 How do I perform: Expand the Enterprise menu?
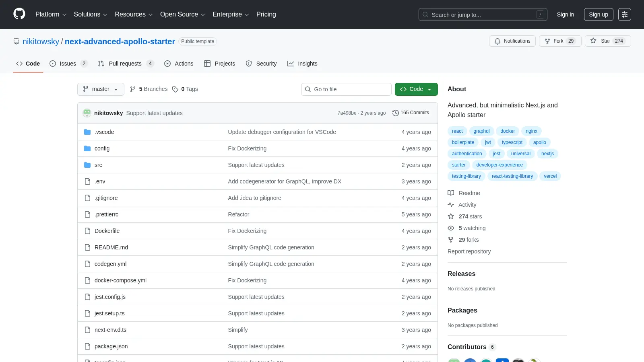coord(231,14)
